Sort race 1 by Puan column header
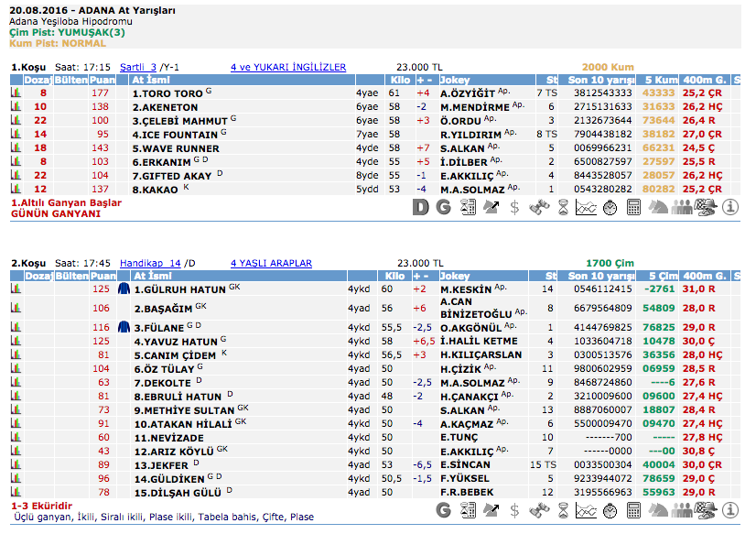The width and height of the screenshot is (756, 534). tap(103, 80)
